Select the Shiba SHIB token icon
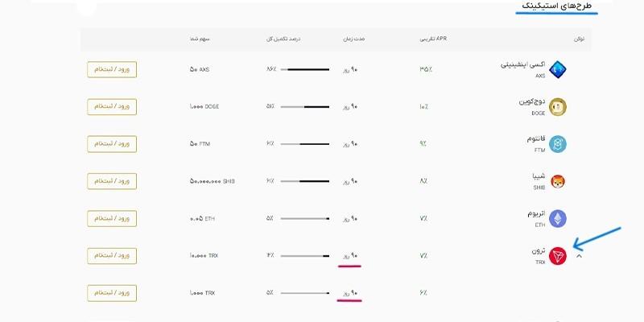This screenshot has width=644, height=322. click(558, 182)
